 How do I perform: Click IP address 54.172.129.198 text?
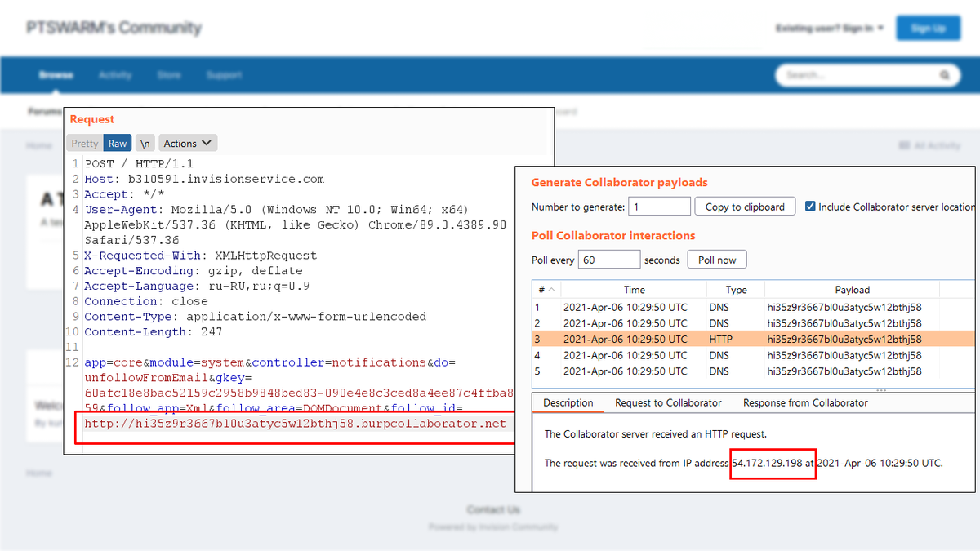pyautogui.click(x=768, y=463)
